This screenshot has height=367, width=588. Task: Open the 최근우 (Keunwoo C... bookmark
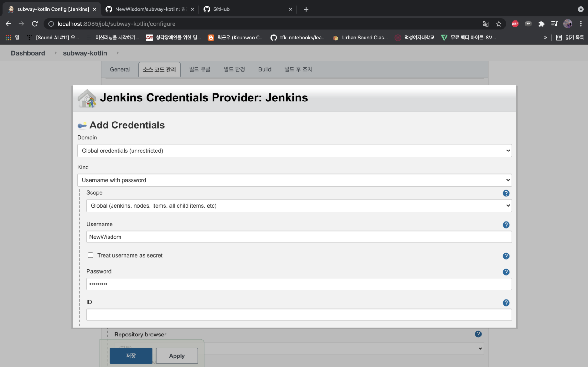click(x=236, y=37)
